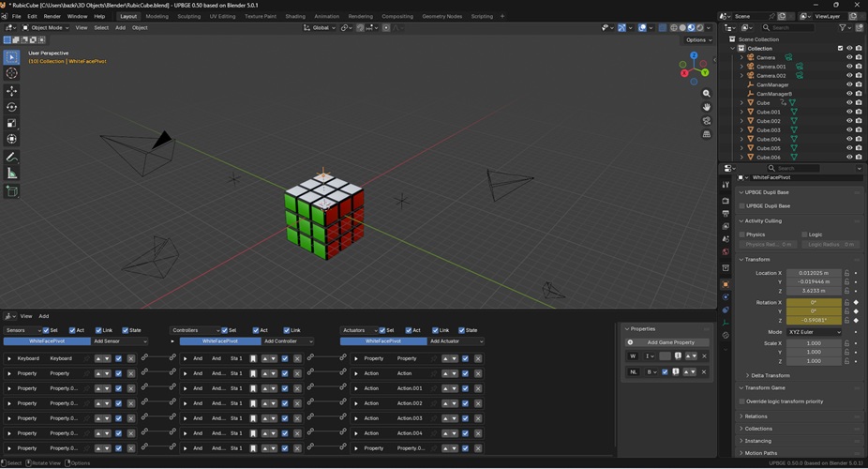The width and height of the screenshot is (868, 469).
Task: Open the Add Controller dropdown
Action: pyautogui.click(x=288, y=341)
